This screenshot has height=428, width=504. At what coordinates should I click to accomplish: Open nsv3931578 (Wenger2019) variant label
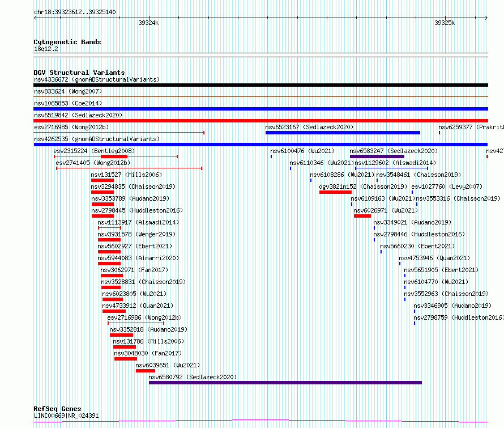pyautogui.click(x=136, y=234)
